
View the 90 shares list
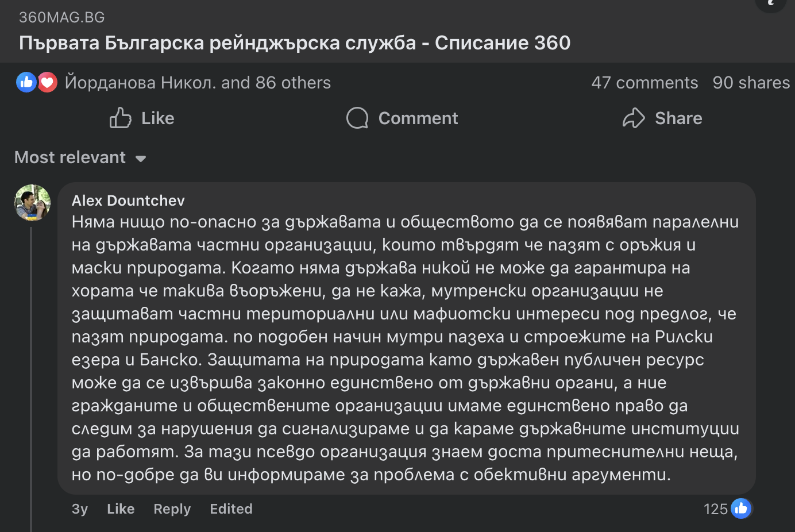pyautogui.click(x=751, y=83)
